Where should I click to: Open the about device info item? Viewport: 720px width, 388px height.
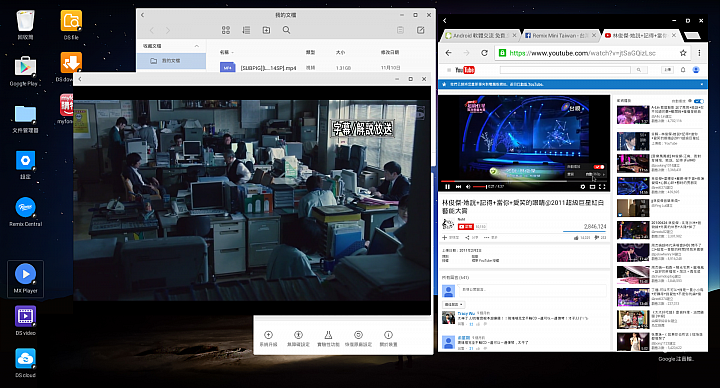[x=388, y=338]
